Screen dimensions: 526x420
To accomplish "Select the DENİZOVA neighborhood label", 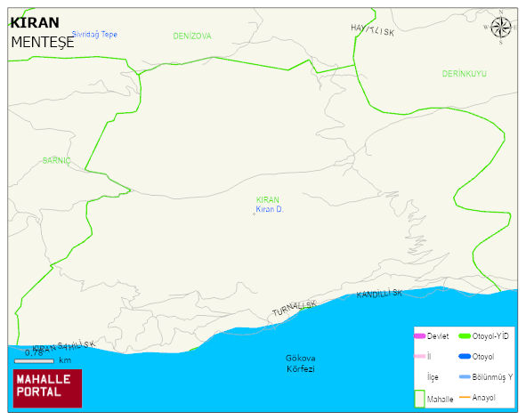I will 192,36.
